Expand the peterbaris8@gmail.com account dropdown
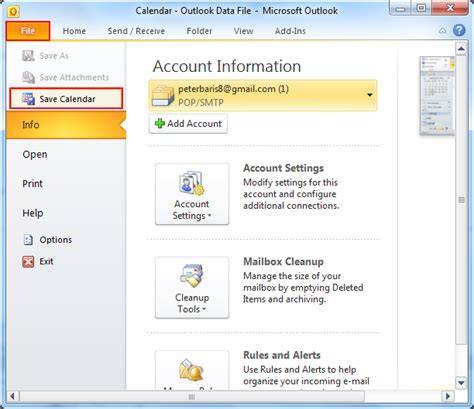The height and width of the screenshot is (409, 474). point(369,95)
